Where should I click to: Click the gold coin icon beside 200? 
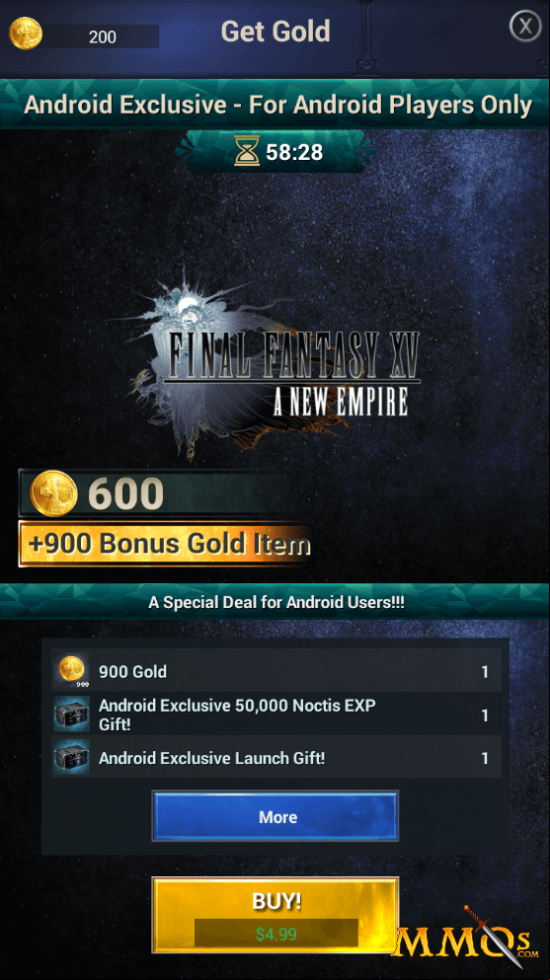tap(26, 34)
